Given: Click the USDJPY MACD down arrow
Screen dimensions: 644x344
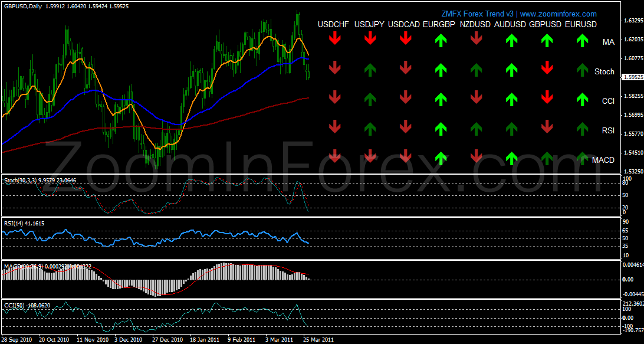Looking at the screenshot, I should [x=370, y=156].
